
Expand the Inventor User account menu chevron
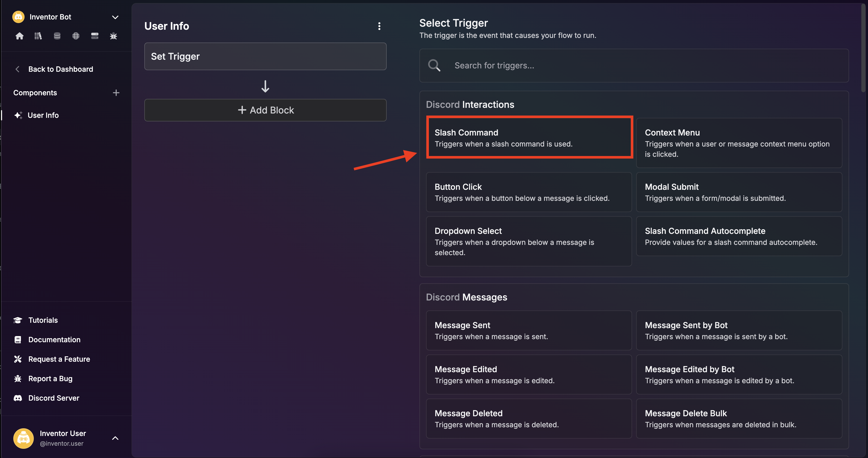point(115,439)
